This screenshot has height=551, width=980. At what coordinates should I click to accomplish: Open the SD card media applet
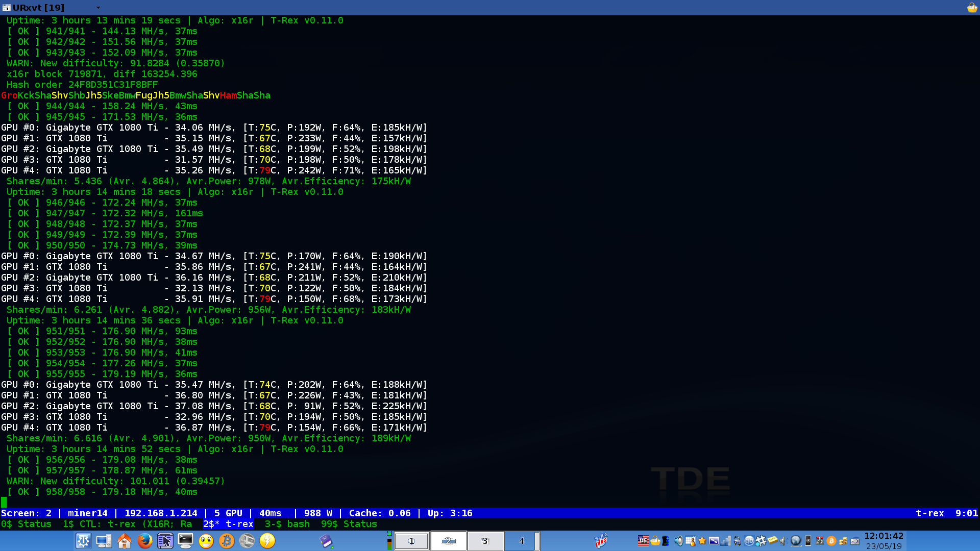coord(326,541)
